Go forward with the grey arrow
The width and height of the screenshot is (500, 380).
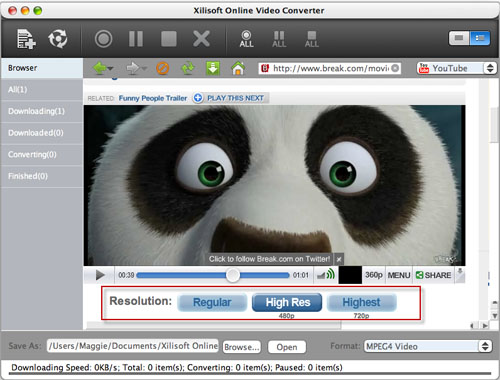(132, 68)
